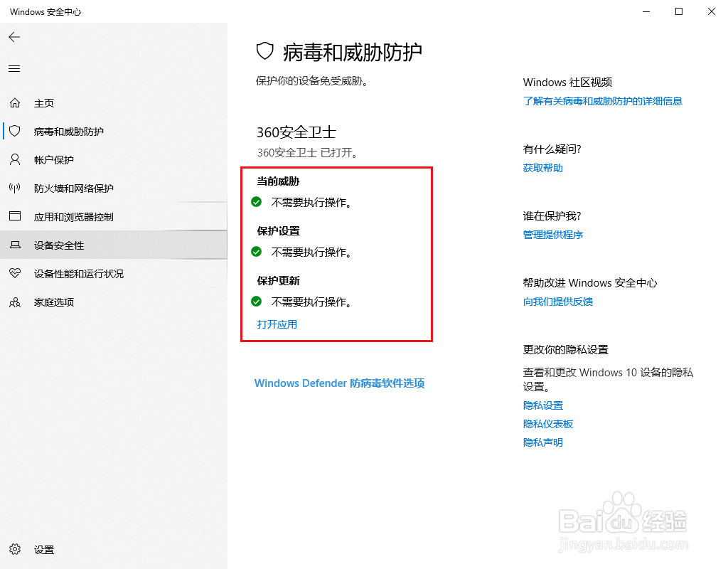Click the 病毒和威胁防护 page title
Screen dimensions: 728x569
tap(353, 52)
